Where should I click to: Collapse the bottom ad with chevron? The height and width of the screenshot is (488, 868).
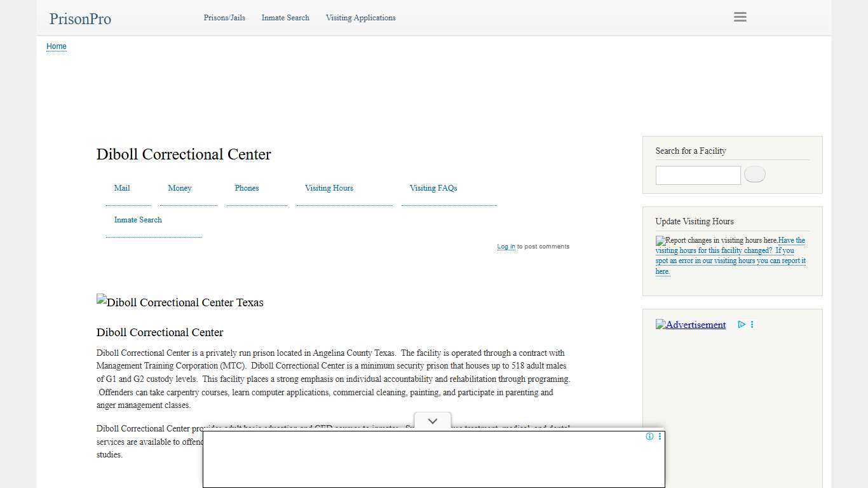pos(433,421)
